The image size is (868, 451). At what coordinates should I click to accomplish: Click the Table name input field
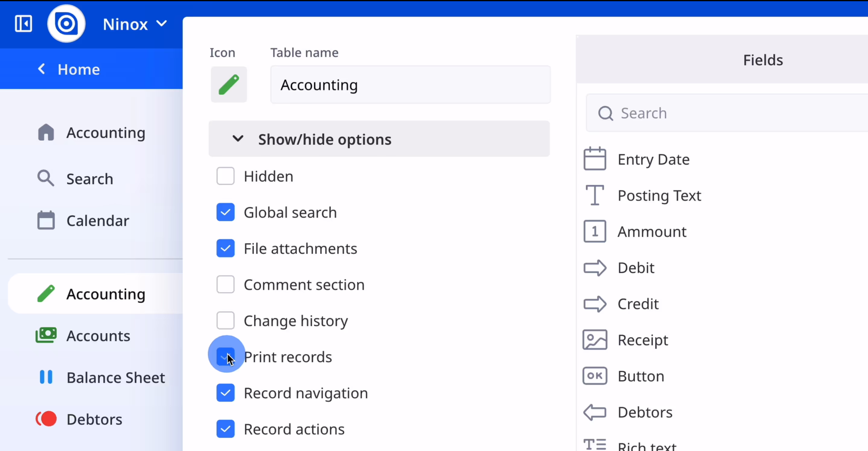410,85
